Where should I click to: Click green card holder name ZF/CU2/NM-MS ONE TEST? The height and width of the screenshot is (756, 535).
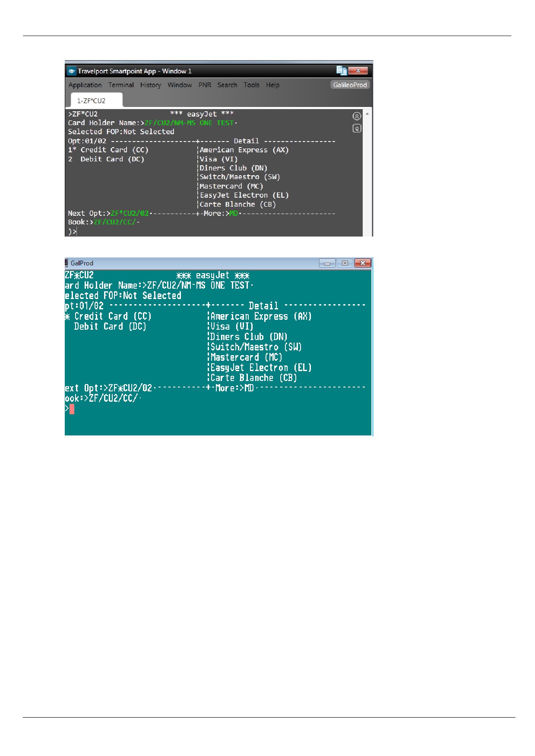point(189,123)
